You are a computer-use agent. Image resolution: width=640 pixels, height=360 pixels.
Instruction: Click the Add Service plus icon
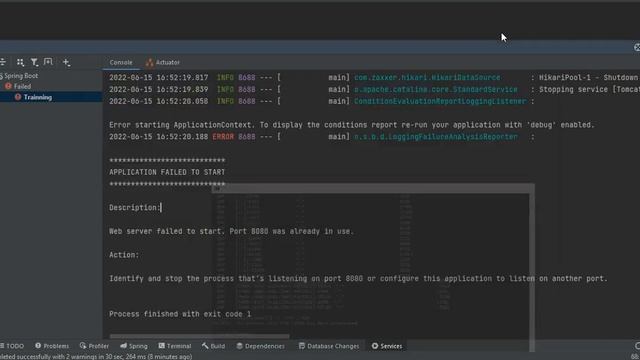66,62
